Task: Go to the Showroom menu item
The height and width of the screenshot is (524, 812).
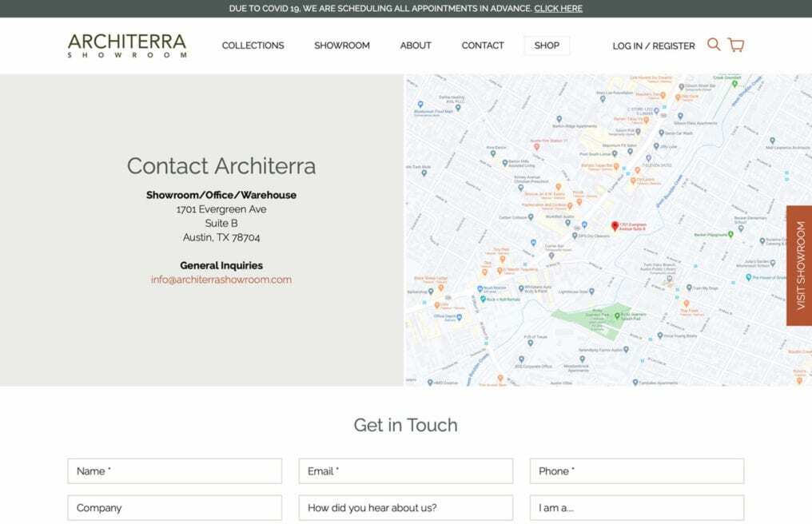Action: point(342,46)
